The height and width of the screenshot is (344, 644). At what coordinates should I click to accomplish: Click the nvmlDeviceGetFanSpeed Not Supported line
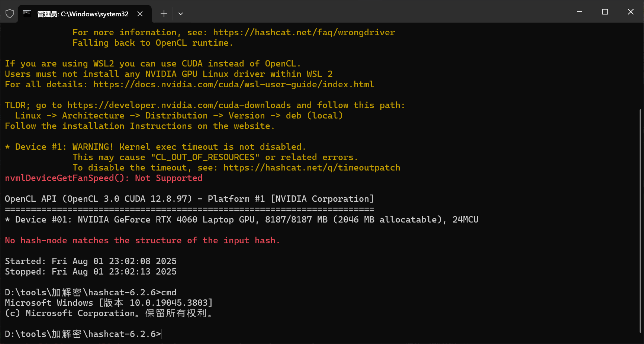[103, 178]
